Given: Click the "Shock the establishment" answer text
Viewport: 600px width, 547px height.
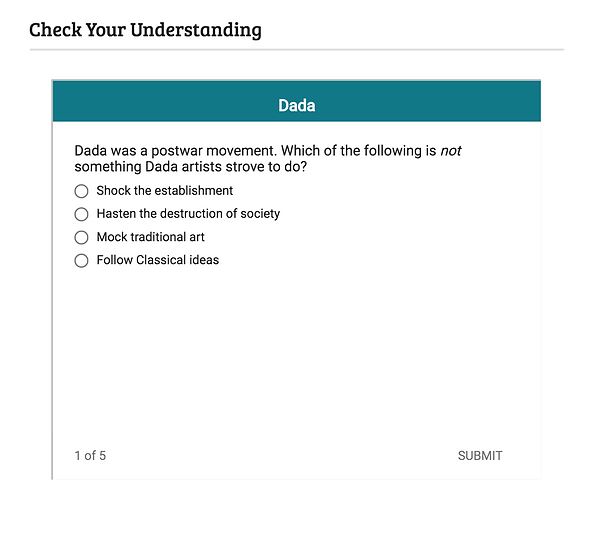Looking at the screenshot, I should (x=164, y=191).
